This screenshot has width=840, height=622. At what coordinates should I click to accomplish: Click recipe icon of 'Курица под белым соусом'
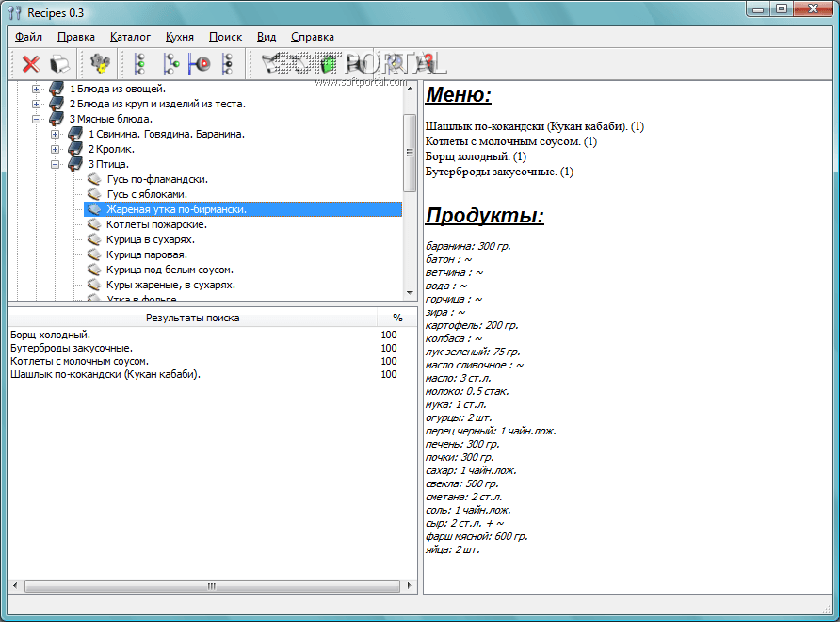(x=94, y=270)
